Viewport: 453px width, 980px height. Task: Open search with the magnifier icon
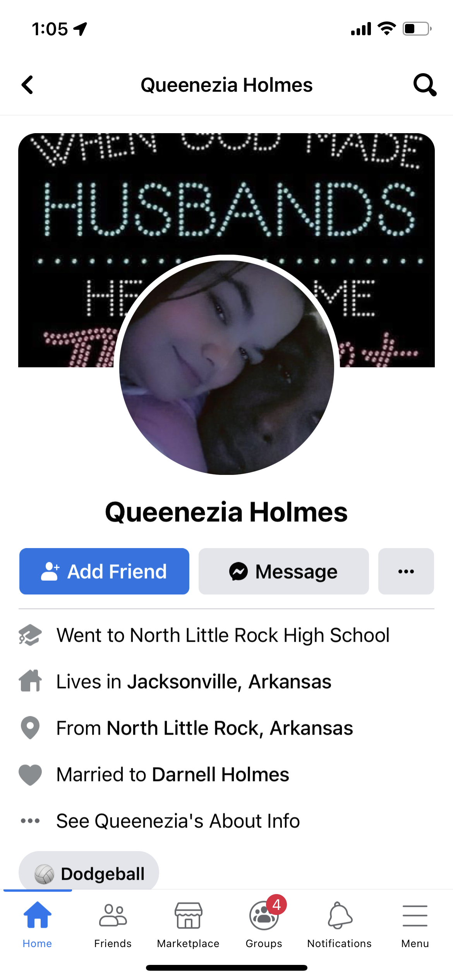click(x=425, y=85)
